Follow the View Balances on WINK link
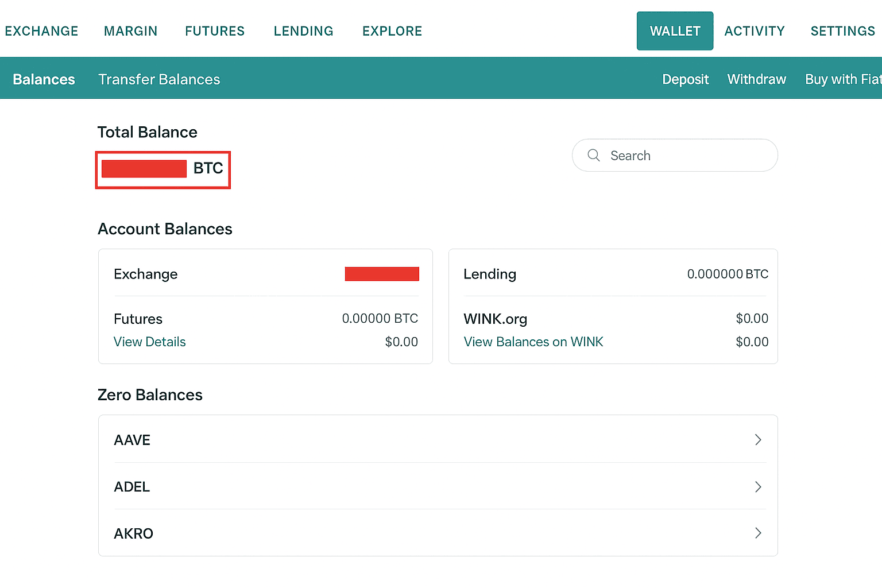The width and height of the screenshot is (882, 588). [533, 342]
